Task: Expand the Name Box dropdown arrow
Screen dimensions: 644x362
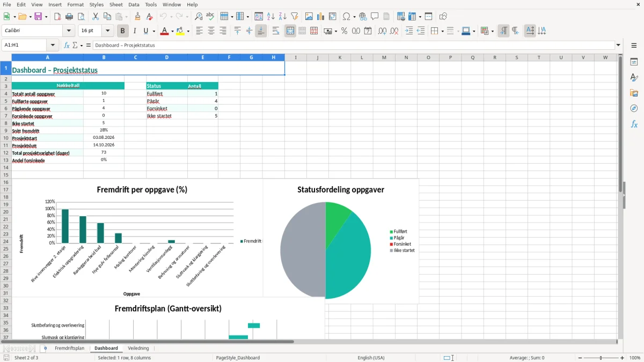Action: pos(53,45)
